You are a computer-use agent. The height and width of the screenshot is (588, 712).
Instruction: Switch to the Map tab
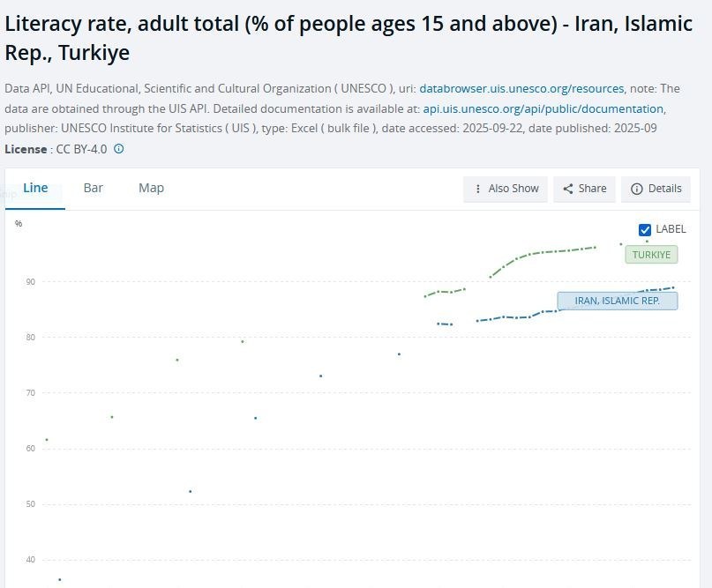coord(151,188)
